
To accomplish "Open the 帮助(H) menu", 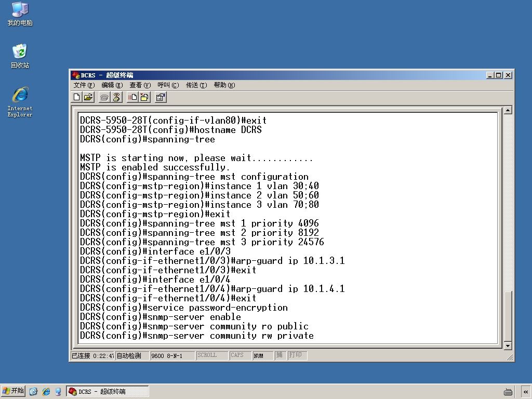I will point(224,85).
